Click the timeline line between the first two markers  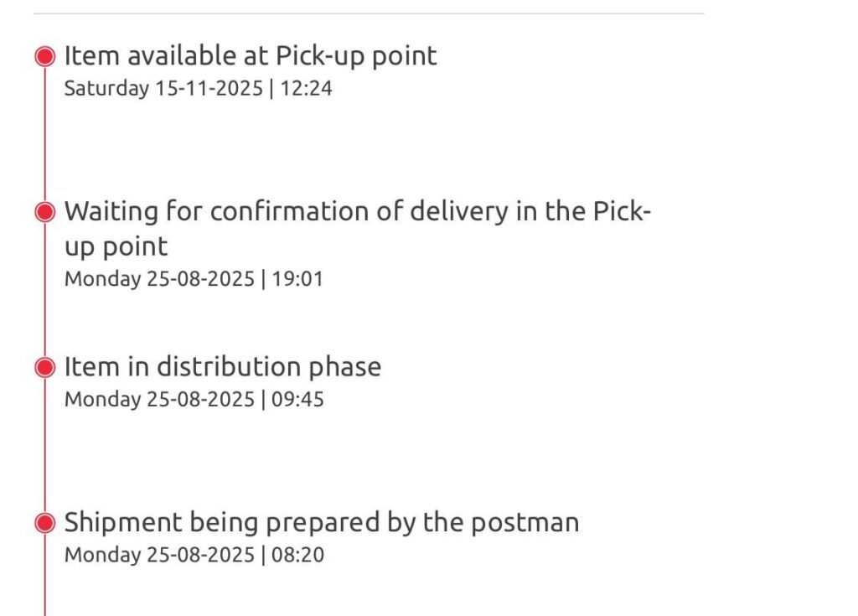45,134
